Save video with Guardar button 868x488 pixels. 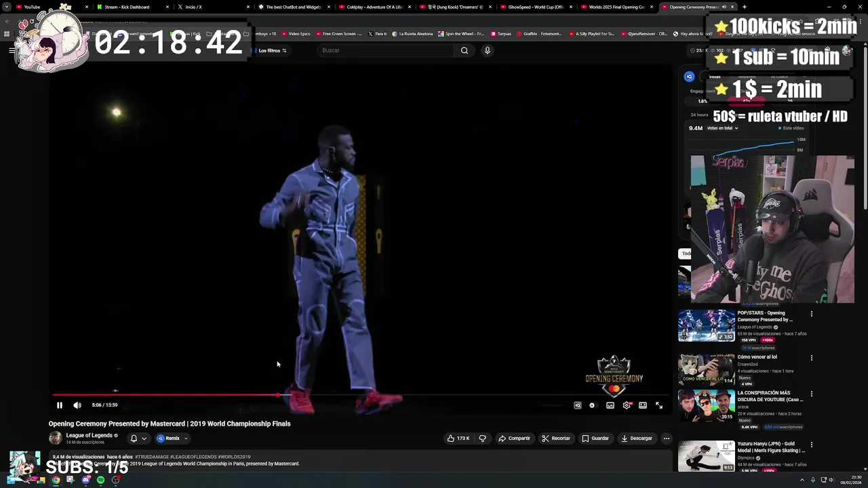click(x=595, y=439)
